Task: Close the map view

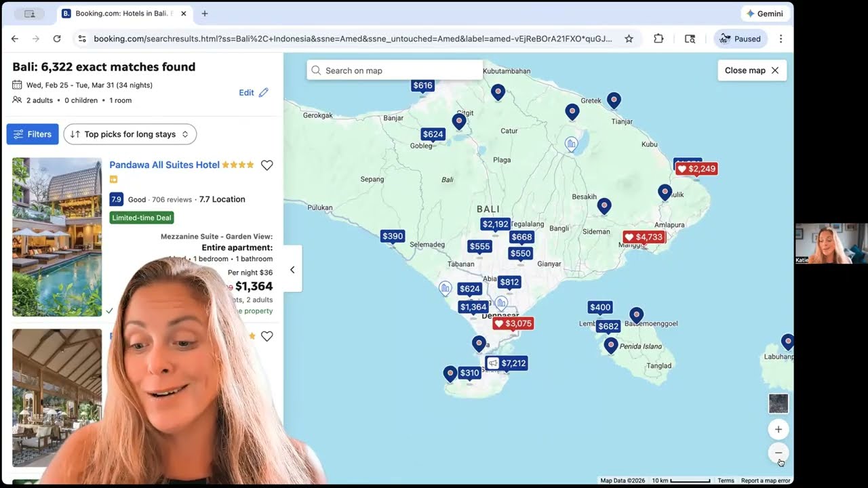Action: (752, 70)
